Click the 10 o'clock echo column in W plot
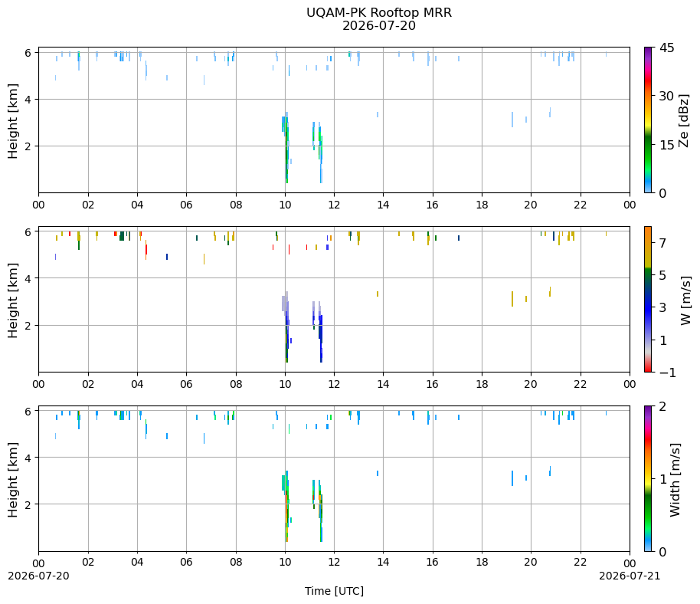The height and width of the screenshot is (604, 700). [x=286, y=327]
